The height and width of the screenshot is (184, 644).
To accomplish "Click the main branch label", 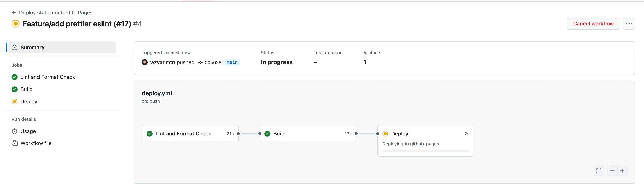I will [232, 62].
